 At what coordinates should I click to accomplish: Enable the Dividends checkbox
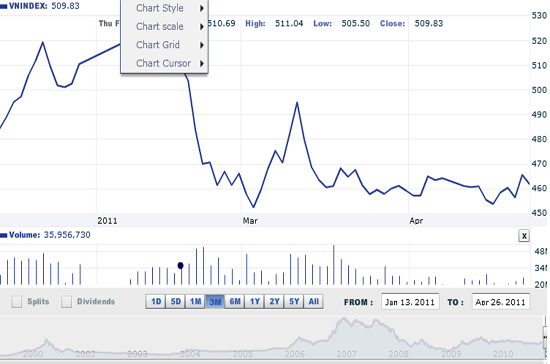point(66,302)
